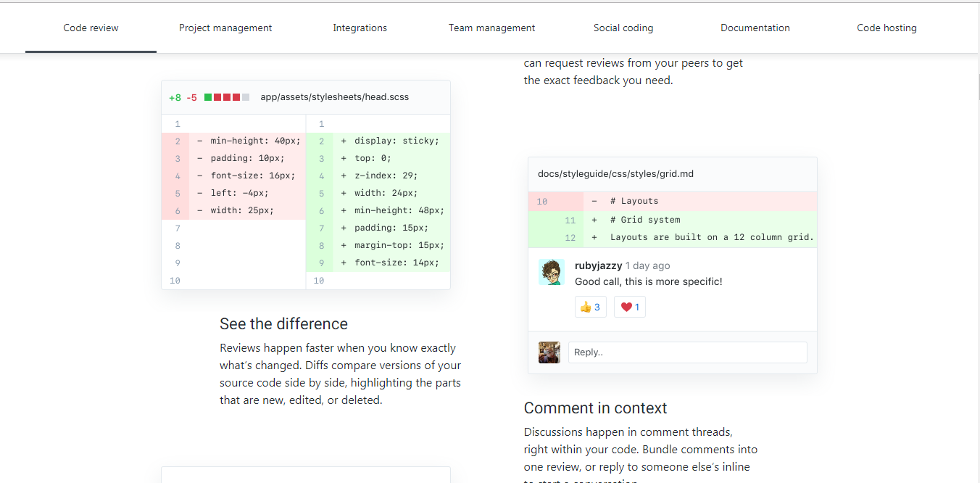Switch to the Project management tab
Screen dimensions: 980x483
click(x=225, y=28)
